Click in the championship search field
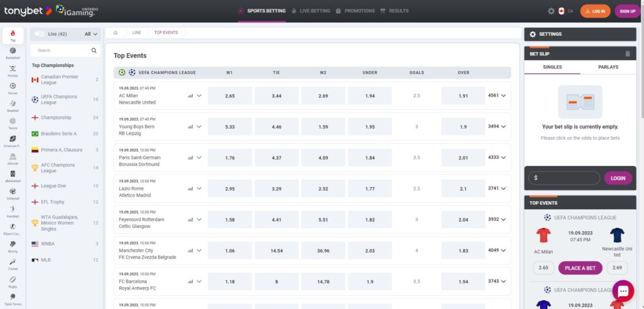Viewport: 644px width, 309px height. [65, 50]
